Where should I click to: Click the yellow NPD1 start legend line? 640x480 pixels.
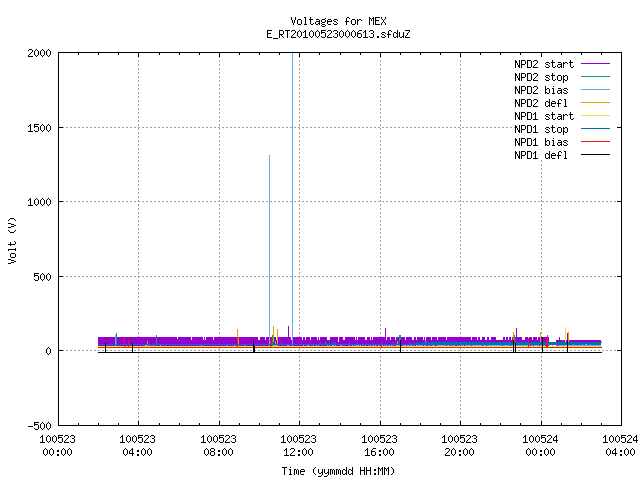[x=595, y=116]
